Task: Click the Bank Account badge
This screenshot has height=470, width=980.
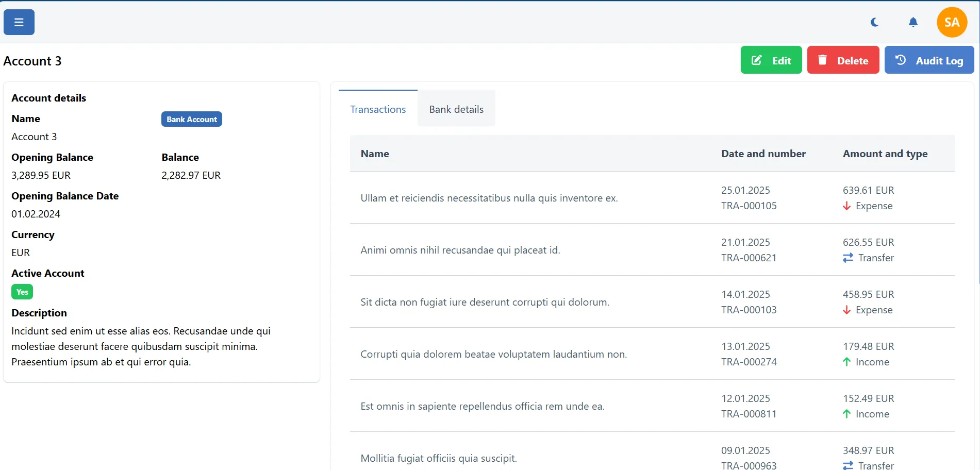Action: [x=191, y=119]
